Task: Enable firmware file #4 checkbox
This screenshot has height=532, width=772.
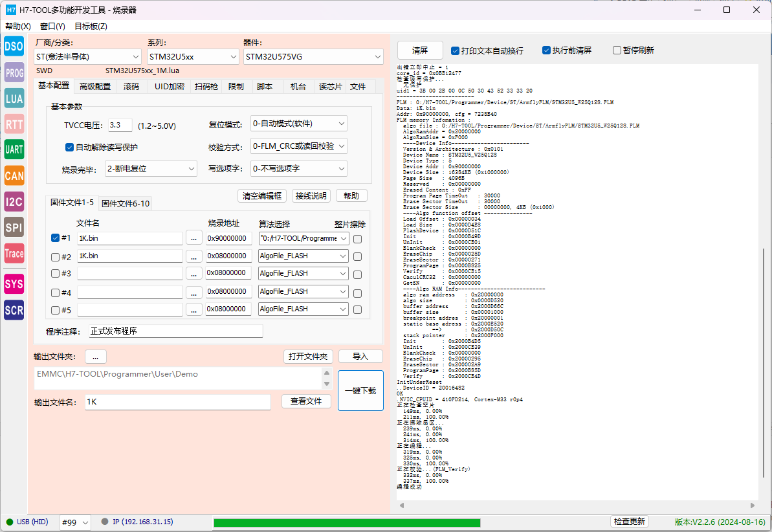Action: coord(55,293)
